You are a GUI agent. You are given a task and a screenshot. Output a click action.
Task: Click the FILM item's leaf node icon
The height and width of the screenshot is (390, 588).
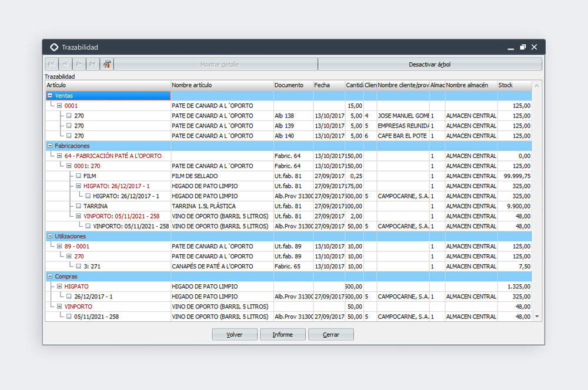point(78,176)
